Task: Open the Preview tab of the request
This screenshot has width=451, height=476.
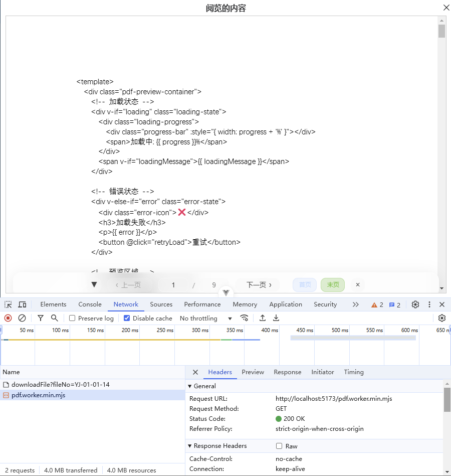Action: (253, 372)
